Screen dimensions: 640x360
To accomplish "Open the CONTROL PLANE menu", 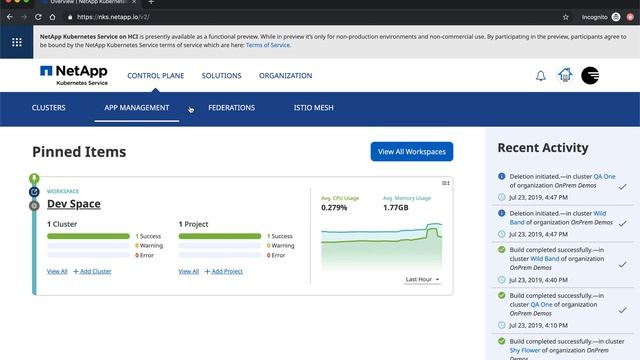I will click(x=156, y=76).
